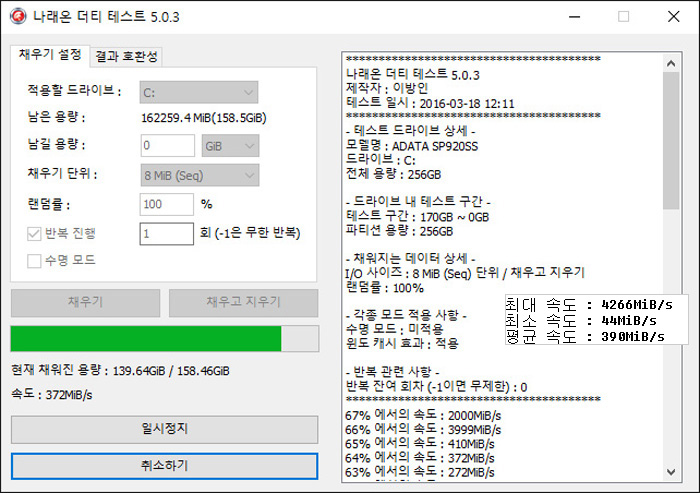Image resolution: width=700 pixels, height=493 pixels.
Task: Open the 적용할 드라이브 C: dropdown
Action: pos(198,92)
